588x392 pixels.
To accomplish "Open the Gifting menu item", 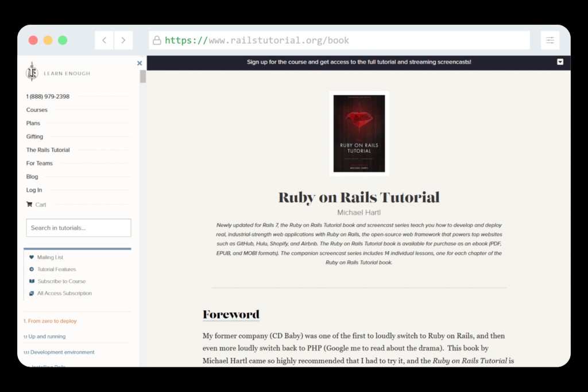I will click(34, 137).
